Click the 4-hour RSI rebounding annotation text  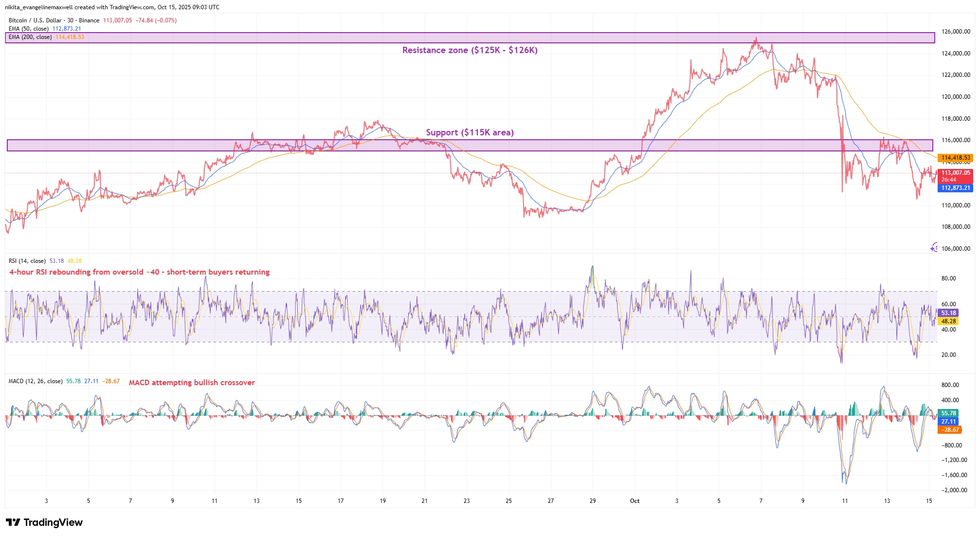(x=139, y=272)
